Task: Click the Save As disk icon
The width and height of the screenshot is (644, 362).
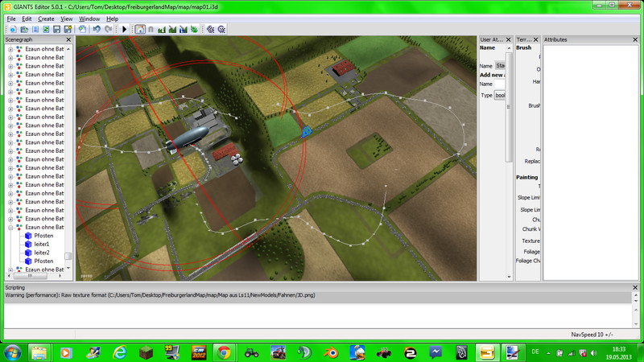Action: pyautogui.click(x=68, y=30)
